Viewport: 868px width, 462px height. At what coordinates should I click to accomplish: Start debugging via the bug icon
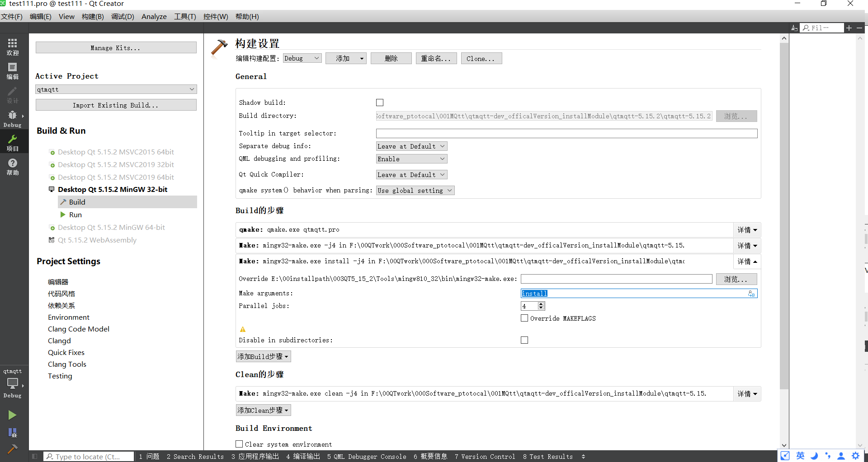coord(12,432)
